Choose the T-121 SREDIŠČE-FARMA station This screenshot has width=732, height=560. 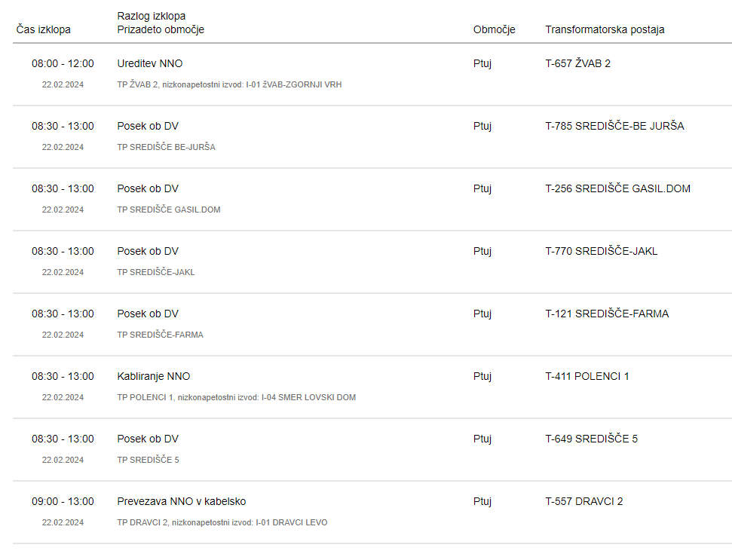pyautogui.click(x=607, y=314)
